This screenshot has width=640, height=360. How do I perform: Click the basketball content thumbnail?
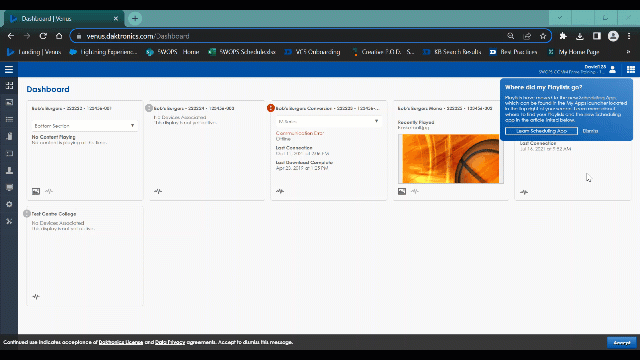tap(451, 159)
